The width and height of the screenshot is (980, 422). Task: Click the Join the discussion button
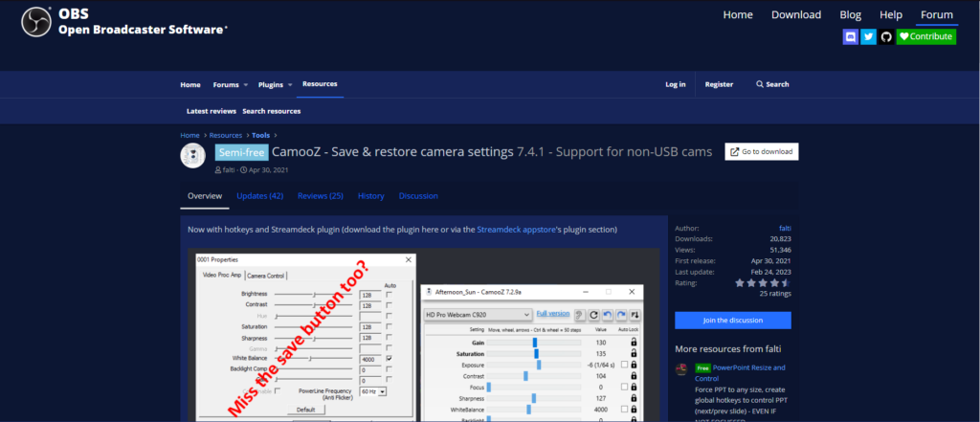732,321
